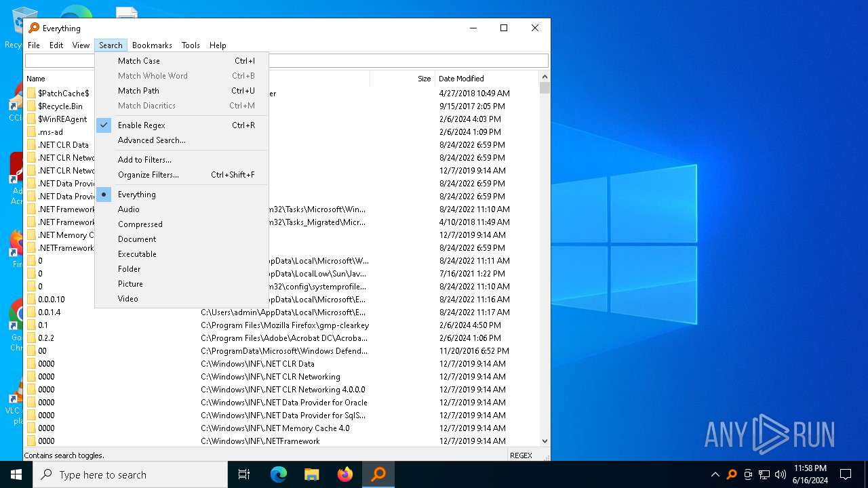This screenshot has width=868, height=488.
Task: Select the path C:\Windows\INF\.NET Memory Cache 4.0
Action: coord(275,428)
